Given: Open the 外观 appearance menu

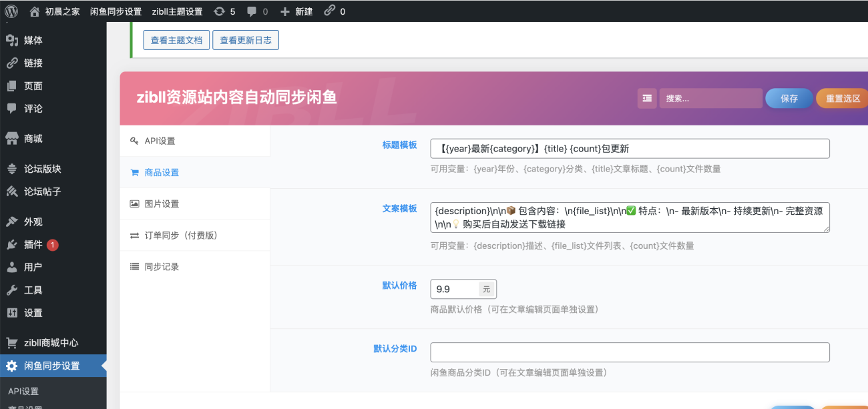Looking at the screenshot, I should [x=33, y=222].
